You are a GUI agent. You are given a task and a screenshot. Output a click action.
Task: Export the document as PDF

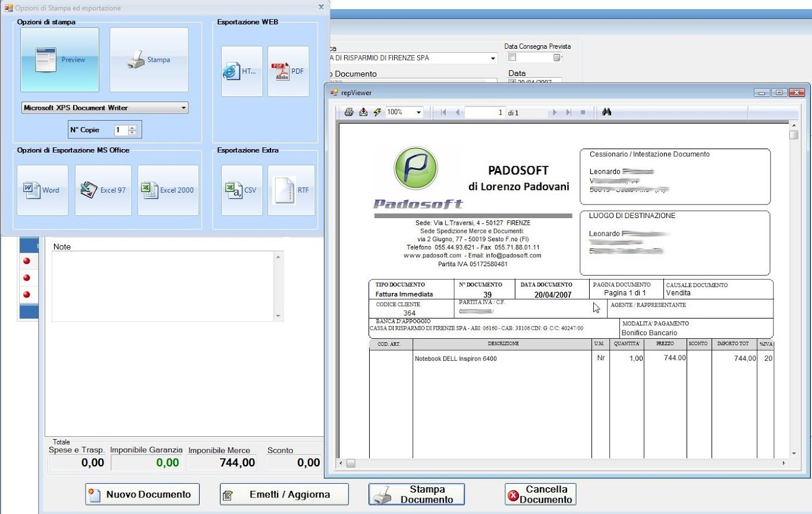pos(288,71)
